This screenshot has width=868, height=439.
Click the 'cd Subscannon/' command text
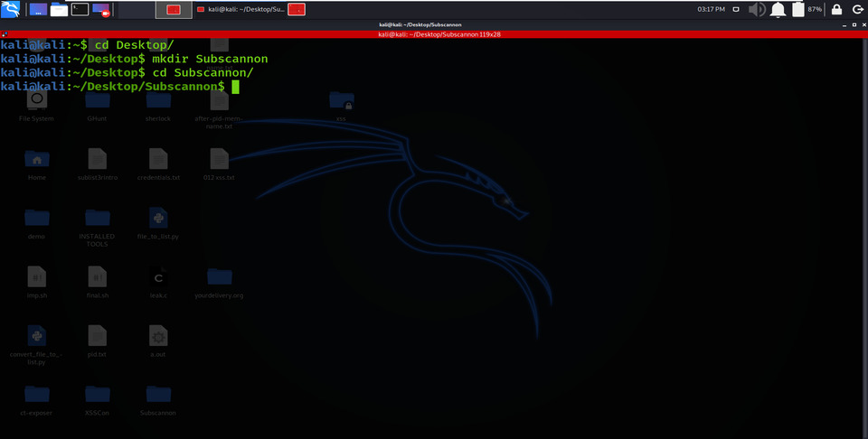point(203,73)
